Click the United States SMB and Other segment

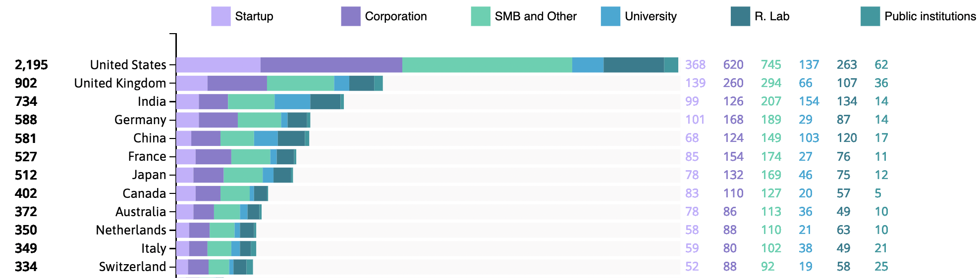tap(487, 65)
